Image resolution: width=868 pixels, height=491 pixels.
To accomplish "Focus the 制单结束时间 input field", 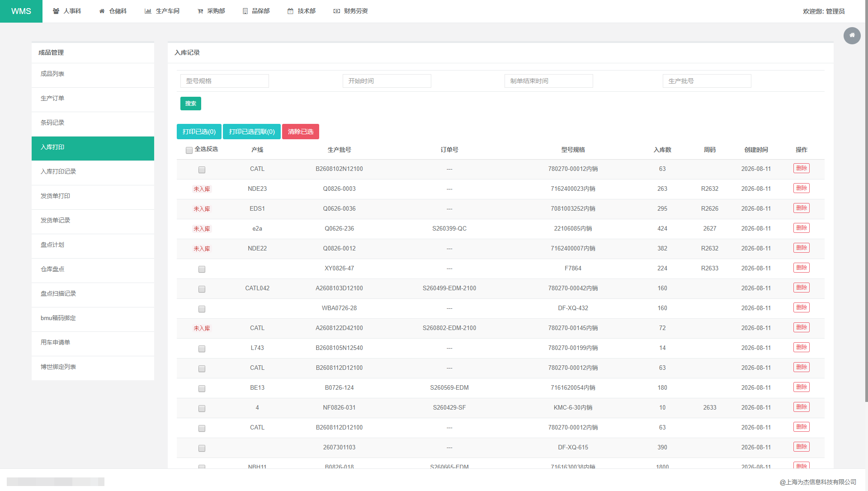I will pos(549,81).
